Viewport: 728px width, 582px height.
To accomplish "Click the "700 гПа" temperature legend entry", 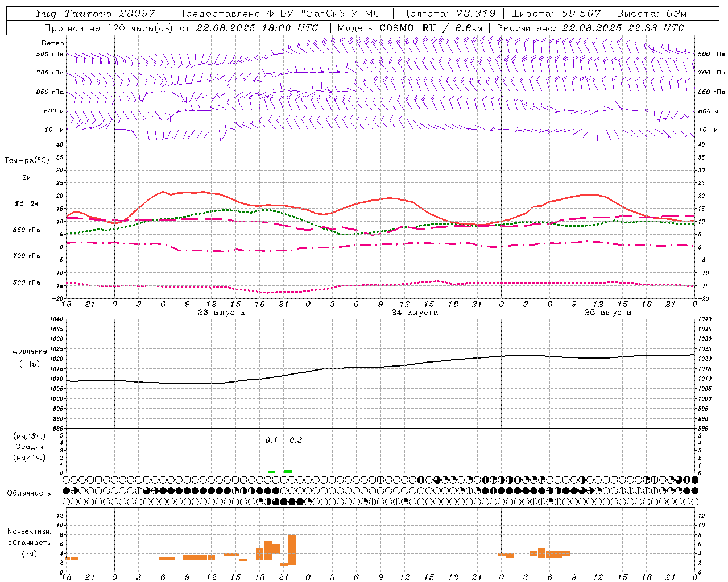I will point(27,256).
